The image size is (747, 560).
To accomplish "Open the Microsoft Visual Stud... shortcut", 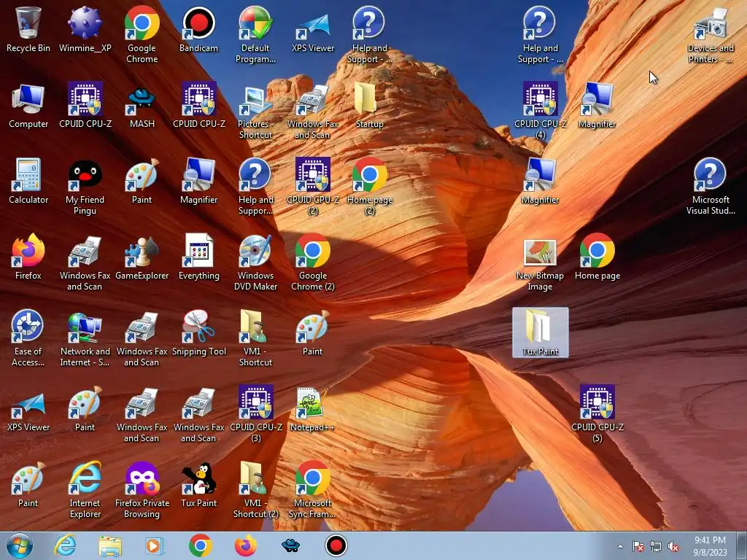I will click(711, 187).
